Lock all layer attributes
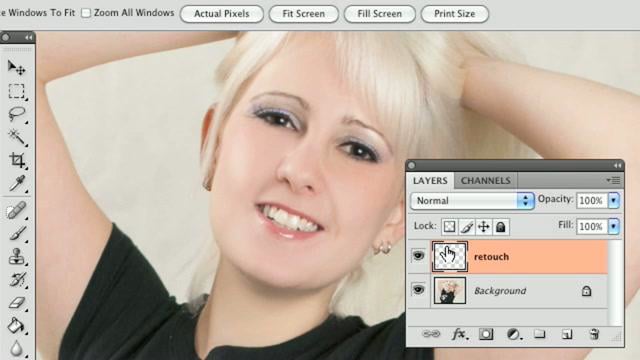Image resolution: width=640 pixels, height=360 pixels. click(501, 227)
